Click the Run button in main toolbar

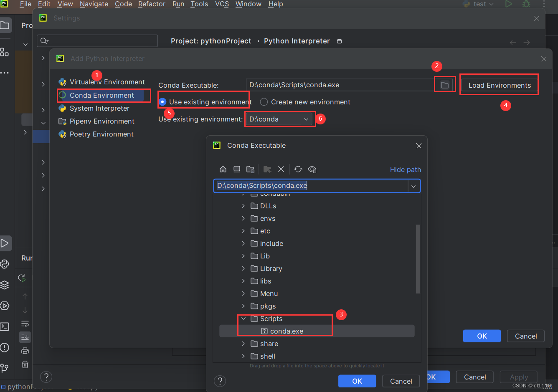[508, 4]
